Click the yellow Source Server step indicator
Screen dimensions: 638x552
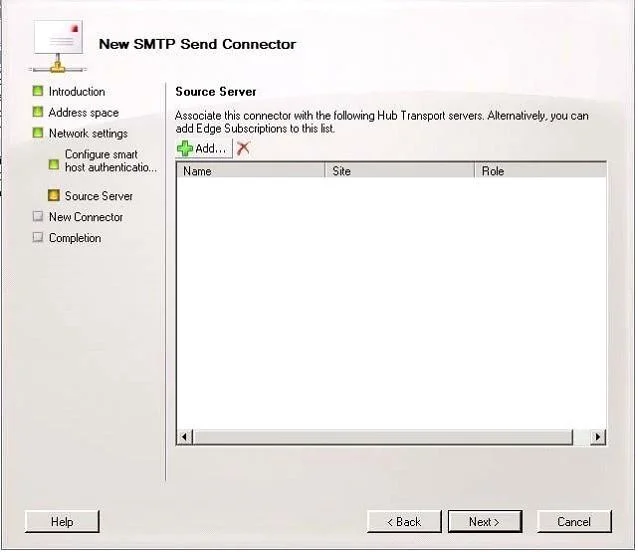[54, 196]
